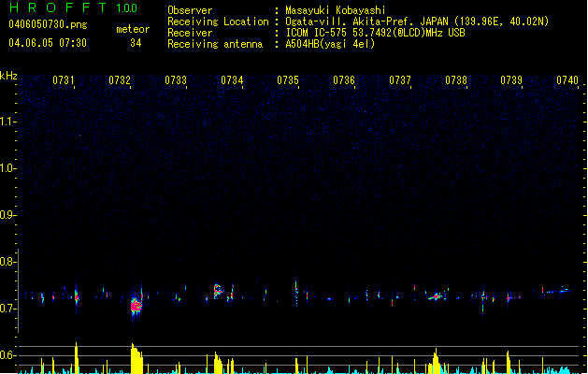Click receiver text ICOM IC-575 53.7492 MHz USB
The height and width of the screenshot is (374, 588).
pos(375,33)
